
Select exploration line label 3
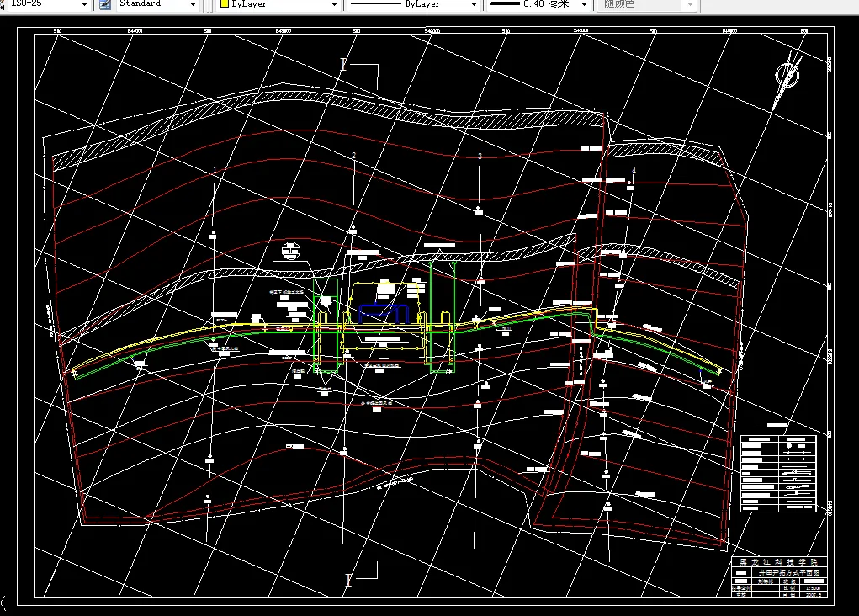click(x=480, y=157)
